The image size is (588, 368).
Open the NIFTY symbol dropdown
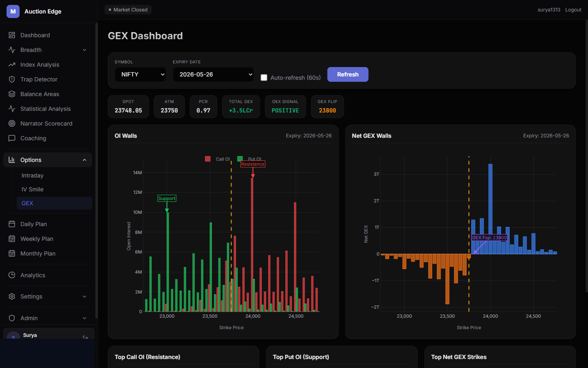pyautogui.click(x=140, y=74)
